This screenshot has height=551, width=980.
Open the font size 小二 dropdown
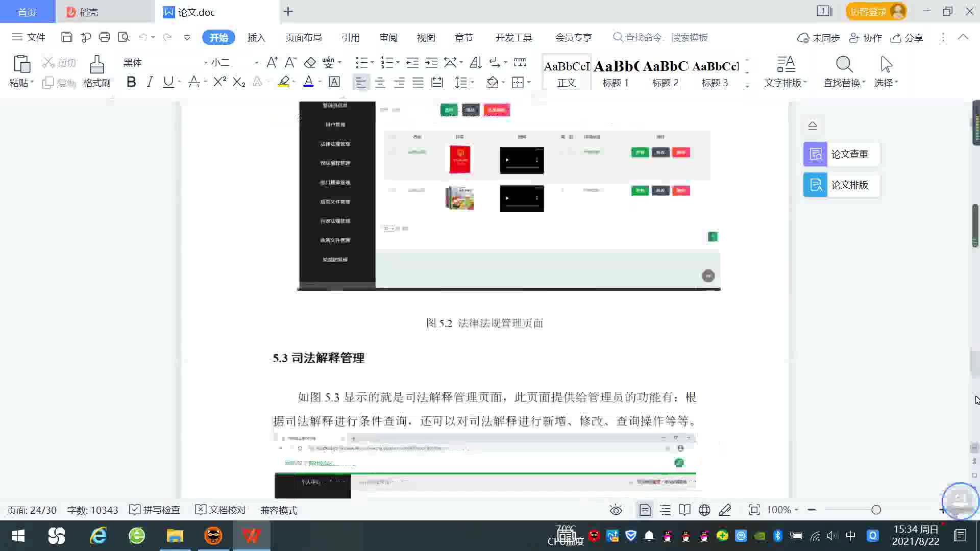coord(256,62)
